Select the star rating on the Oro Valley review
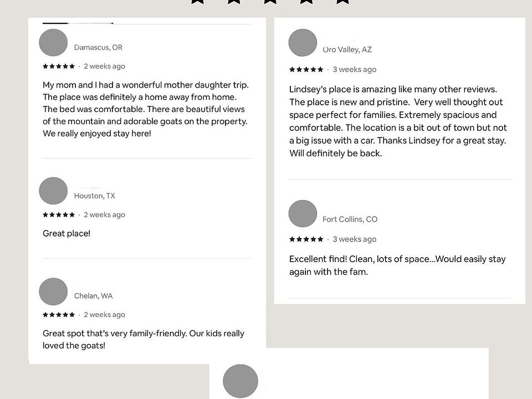Screen dimensions: 532x399 306,70
